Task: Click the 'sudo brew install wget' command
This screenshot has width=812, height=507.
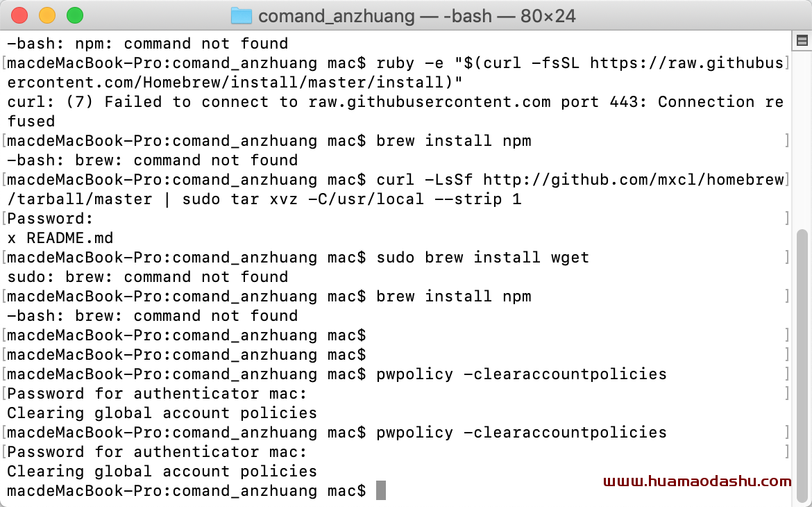Action: [x=482, y=258]
